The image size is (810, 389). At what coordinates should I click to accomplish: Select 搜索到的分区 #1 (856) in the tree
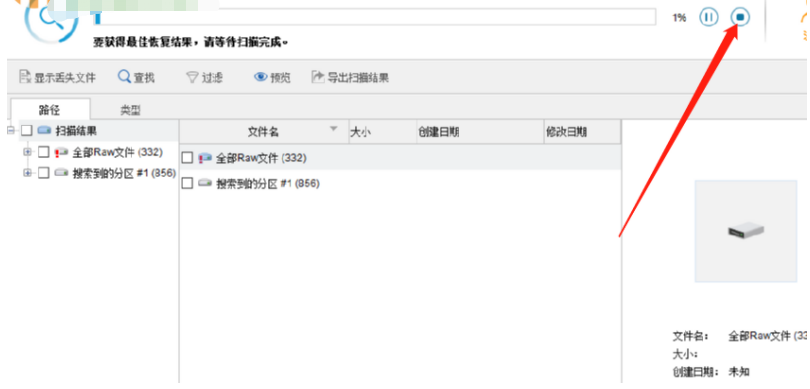tap(124, 173)
